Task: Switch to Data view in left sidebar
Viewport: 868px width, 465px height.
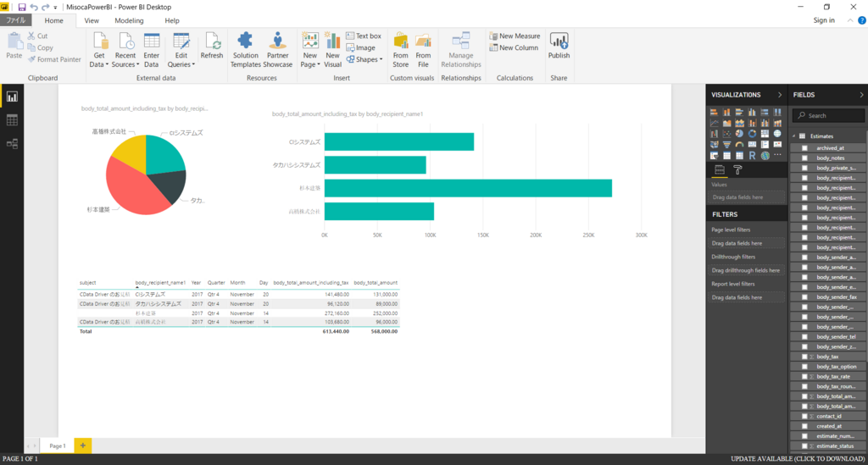Action: (x=12, y=120)
